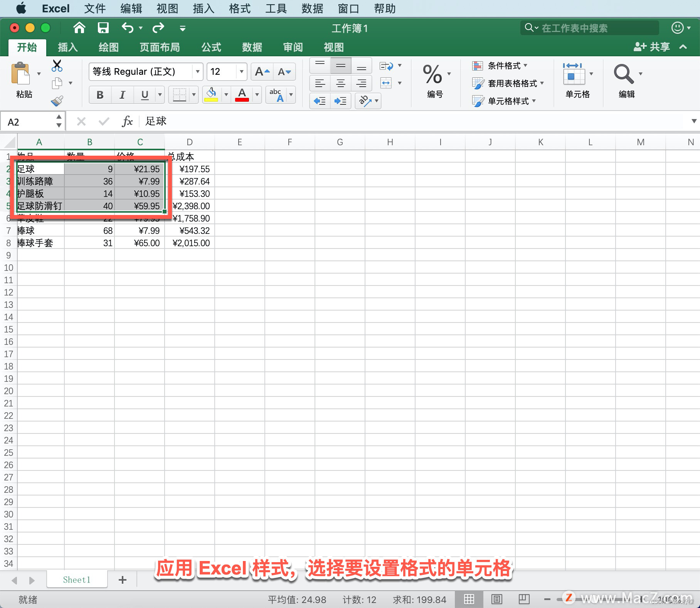Screen dimensions: 700x608
Task: Save the workbook with the floppy disk icon
Action: 103,28
